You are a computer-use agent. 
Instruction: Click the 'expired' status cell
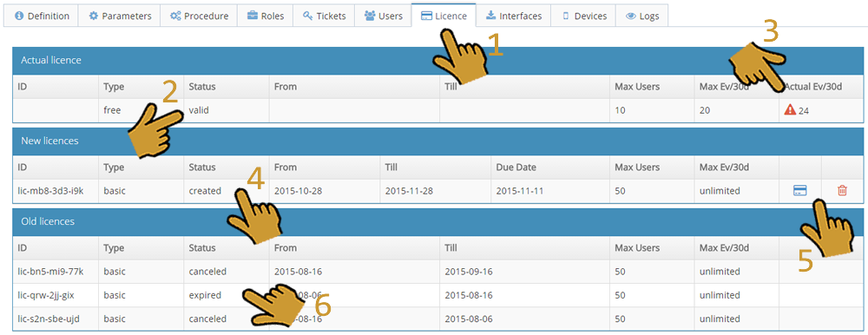point(205,295)
